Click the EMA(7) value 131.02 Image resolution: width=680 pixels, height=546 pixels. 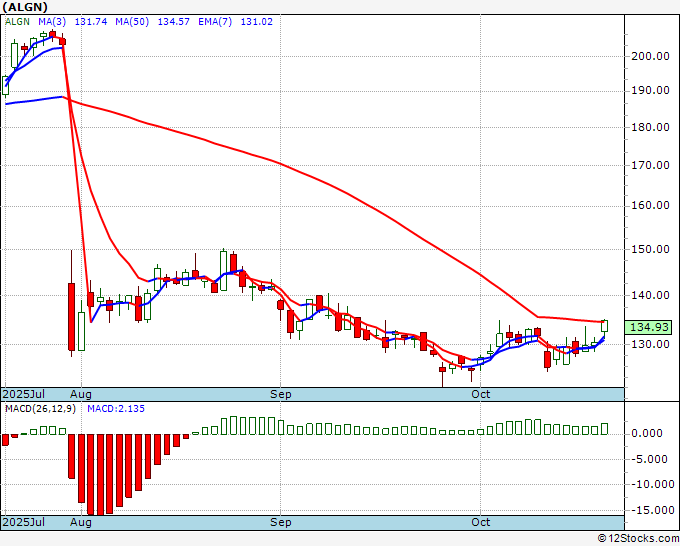257,22
